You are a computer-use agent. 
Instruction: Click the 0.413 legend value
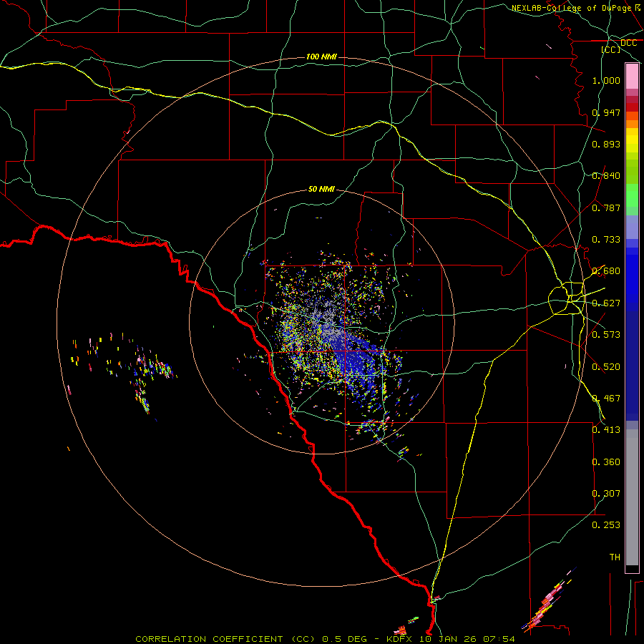coord(606,430)
